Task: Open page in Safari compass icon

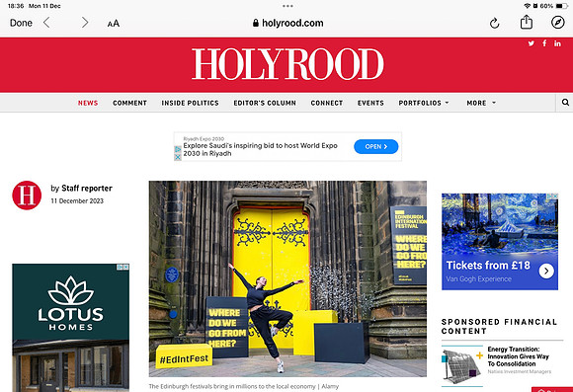Action: pyautogui.click(x=557, y=23)
